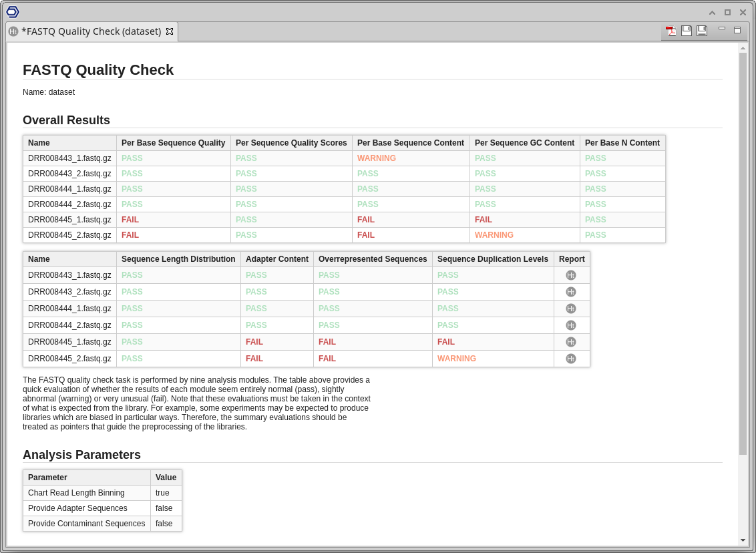Screen dimensions: 756x553
Task: Click the vertical scrollbar thumb
Action: tap(743, 254)
